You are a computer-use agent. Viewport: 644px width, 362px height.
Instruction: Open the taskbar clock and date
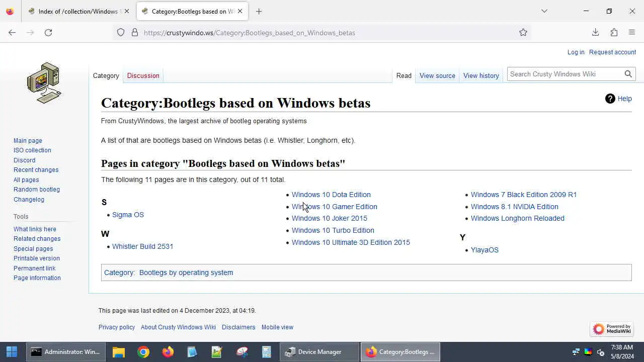click(x=622, y=352)
